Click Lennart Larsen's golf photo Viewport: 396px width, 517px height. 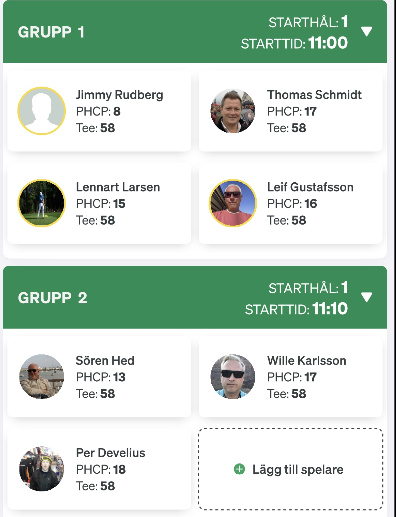click(x=41, y=203)
